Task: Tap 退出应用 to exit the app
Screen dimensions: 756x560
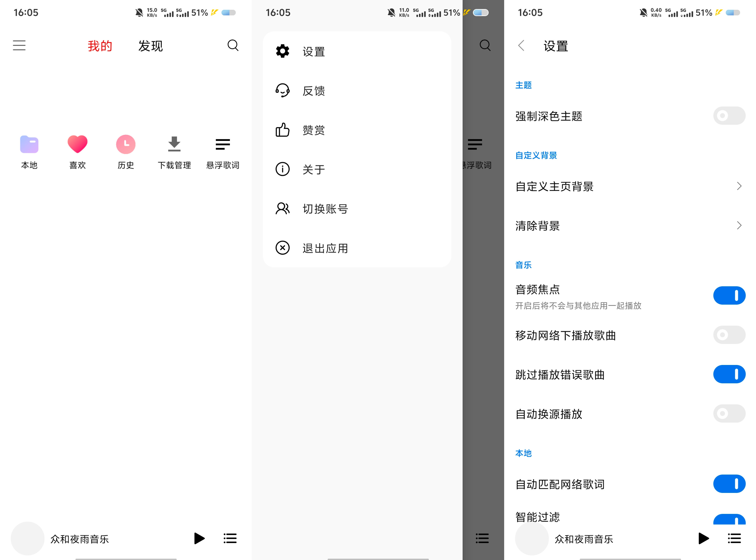Action: coord(325,248)
